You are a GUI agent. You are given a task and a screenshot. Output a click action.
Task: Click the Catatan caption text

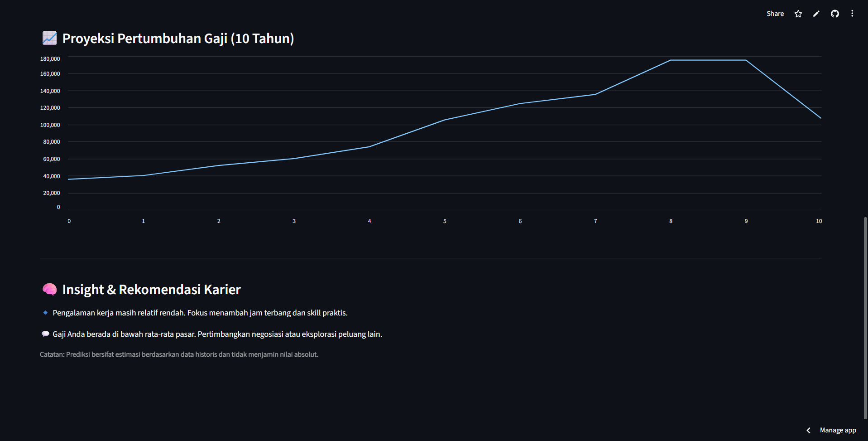coord(179,354)
